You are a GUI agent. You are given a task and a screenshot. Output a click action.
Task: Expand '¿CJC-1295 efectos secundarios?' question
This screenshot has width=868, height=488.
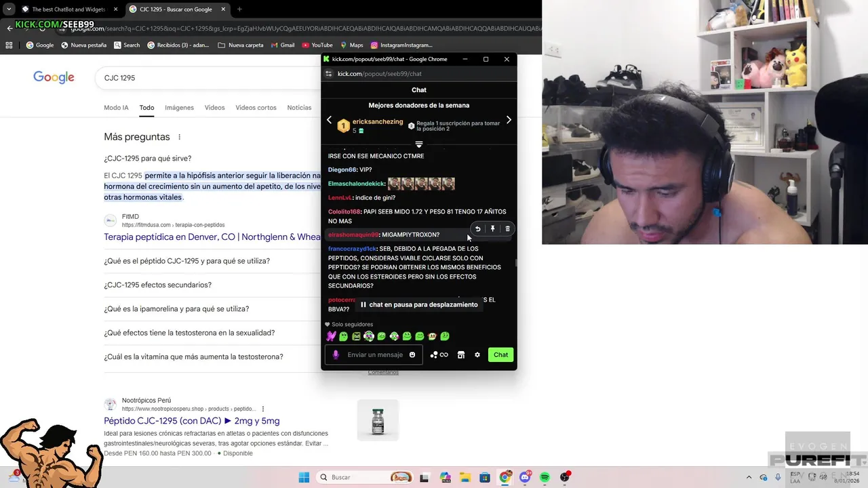point(212,285)
